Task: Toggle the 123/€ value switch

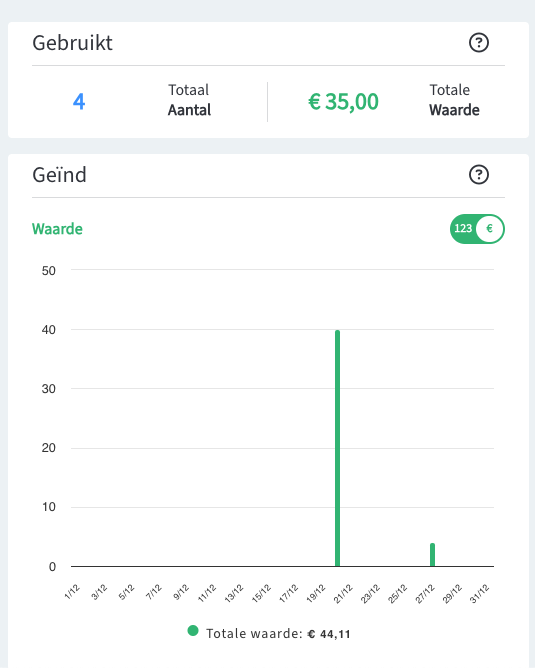Action: point(477,229)
